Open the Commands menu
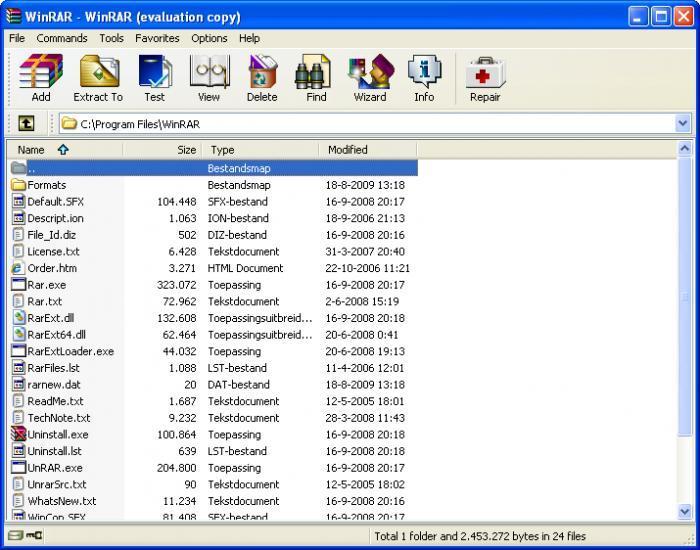The height and width of the screenshot is (550, 700). click(x=62, y=38)
